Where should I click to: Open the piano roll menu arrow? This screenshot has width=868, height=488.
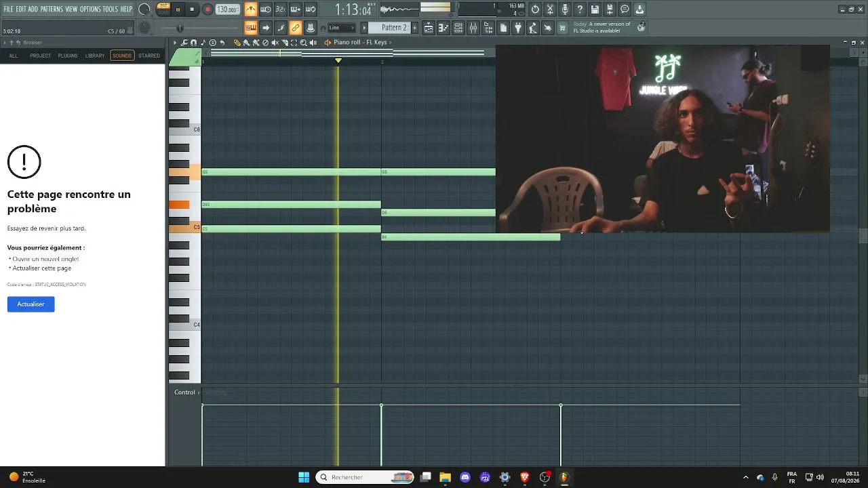pos(175,43)
